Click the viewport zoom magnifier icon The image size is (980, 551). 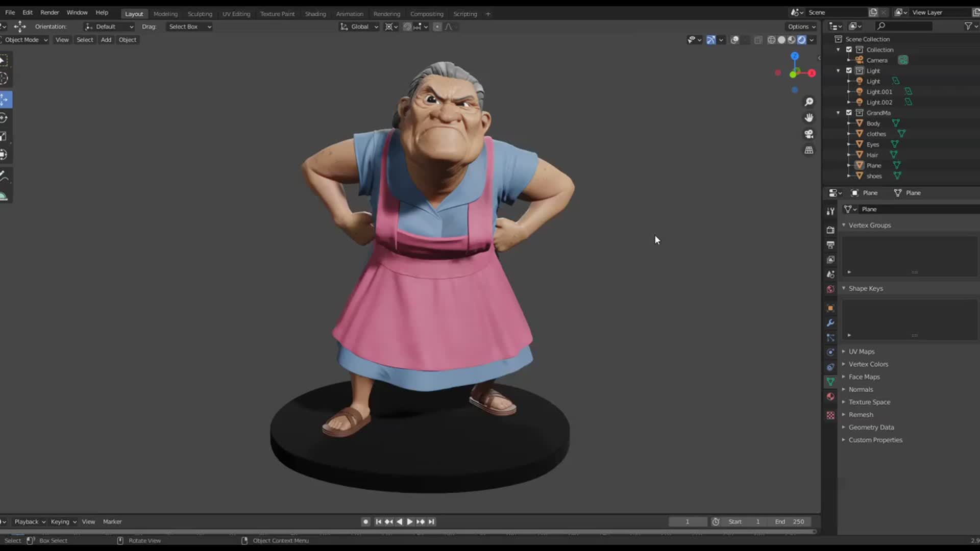pyautogui.click(x=809, y=102)
